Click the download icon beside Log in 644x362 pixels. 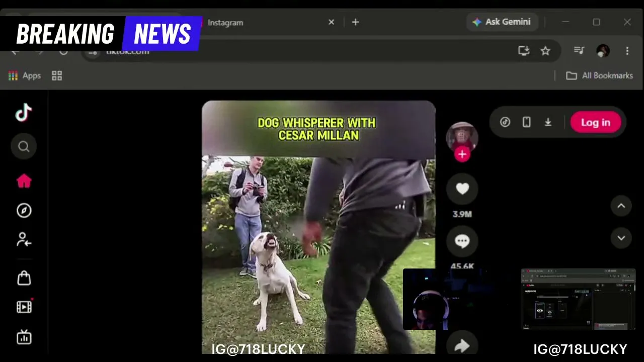(548, 122)
